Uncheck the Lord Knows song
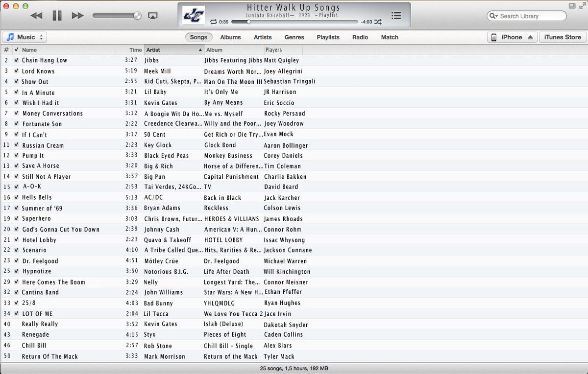This screenshot has height=374, width=588. tap(16, 71)
